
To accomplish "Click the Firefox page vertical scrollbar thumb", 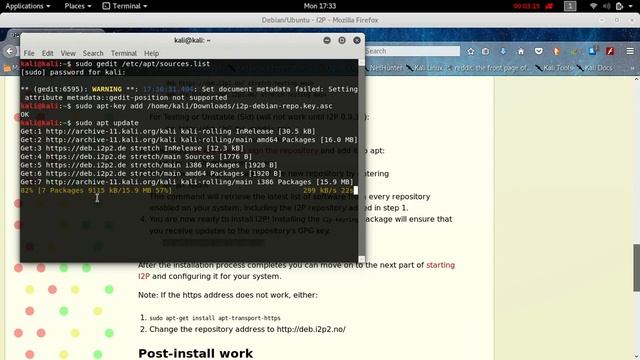I will [x=636, y=267].
